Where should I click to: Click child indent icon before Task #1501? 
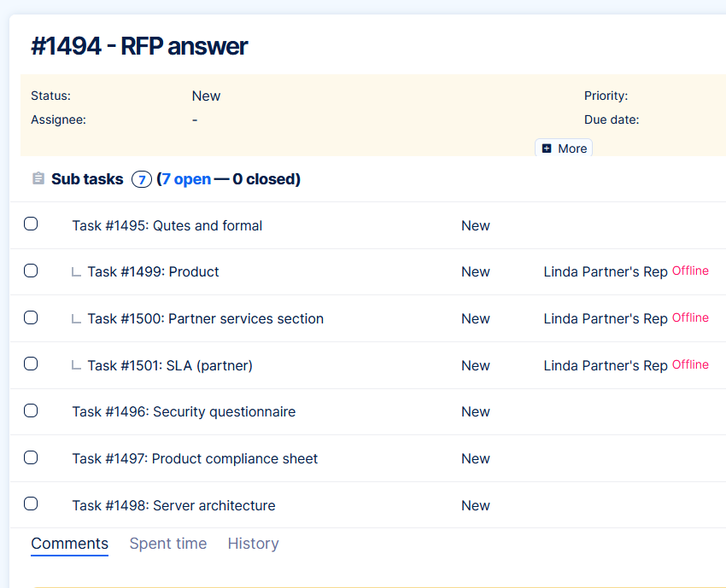click(x=77, y=366)
